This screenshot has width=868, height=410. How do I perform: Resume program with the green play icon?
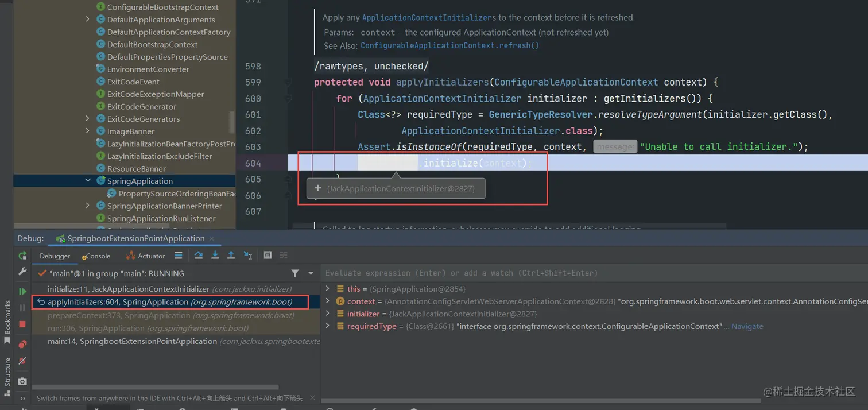[x=22, y=292]
